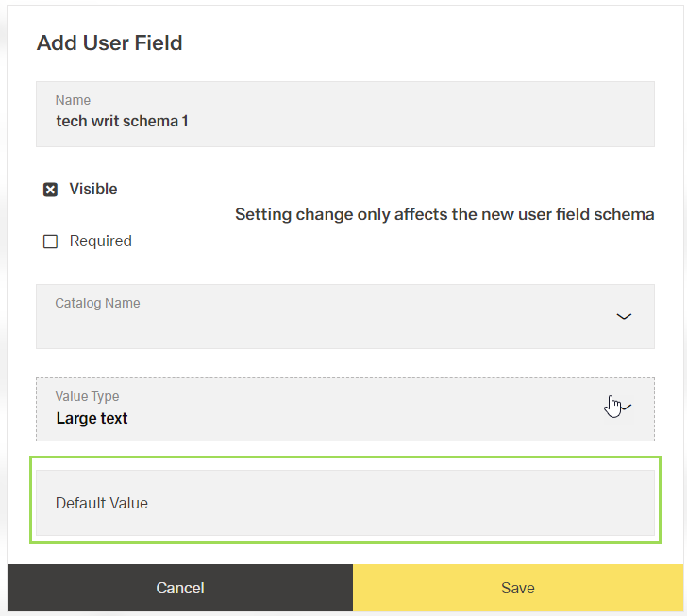Image resolution: width=687 pixels, height=616 pixels.
Task: Click the Visible label text
Action: [x=93, y=190]
